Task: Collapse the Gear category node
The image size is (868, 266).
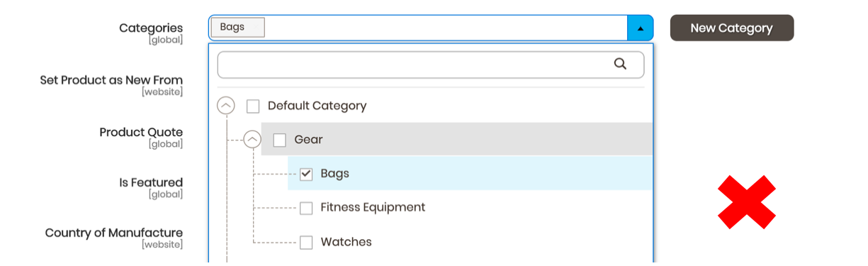Action: tap(253, 140)
